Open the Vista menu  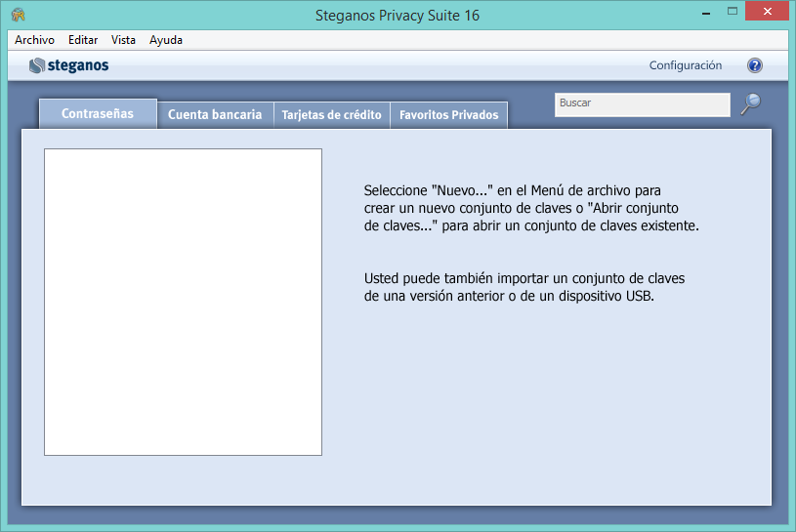tap(123, 40)
